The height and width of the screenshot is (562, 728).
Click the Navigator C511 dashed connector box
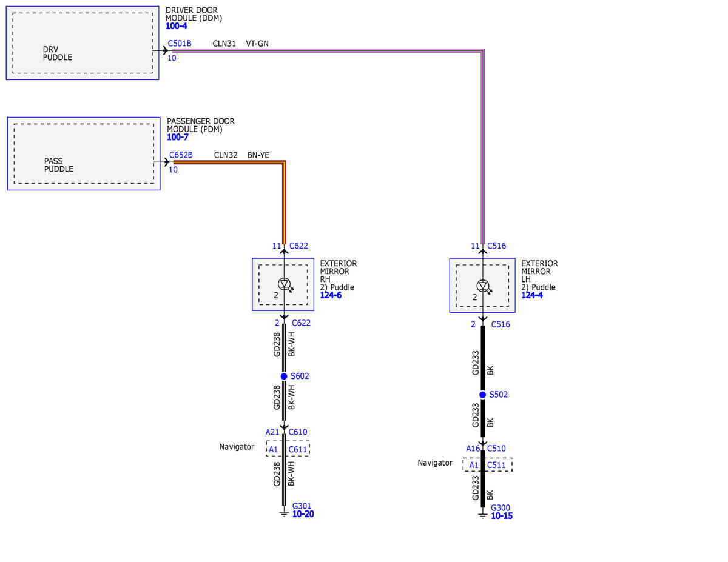(x=487, y=465)
